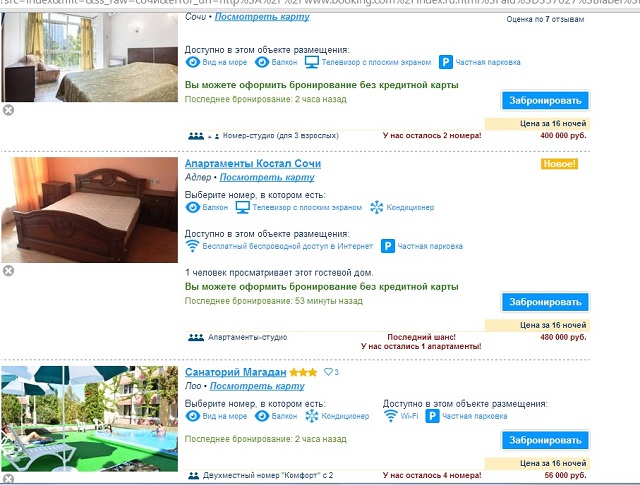Screen dimensions: 640x485
Task: Book the Апартаменты Костал Сочи for 480 000 руб.
Action: tap(545, 302)
